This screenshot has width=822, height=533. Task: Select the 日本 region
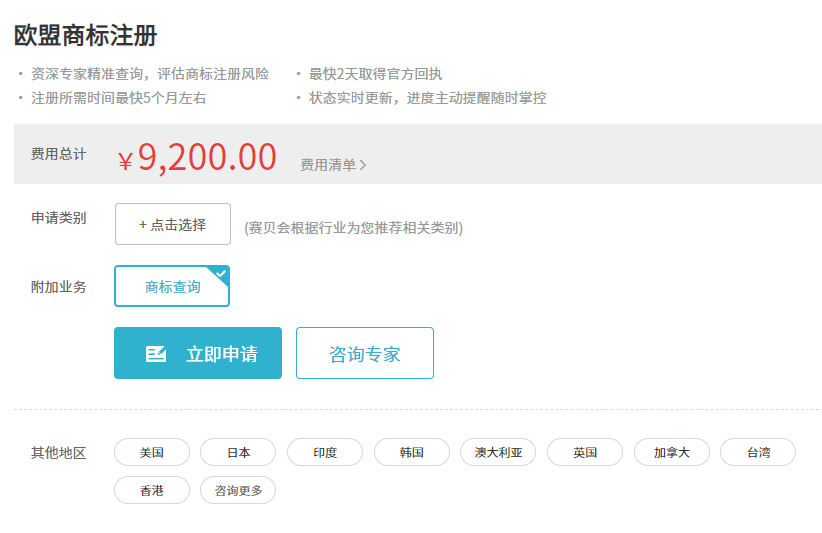point(238,452)
